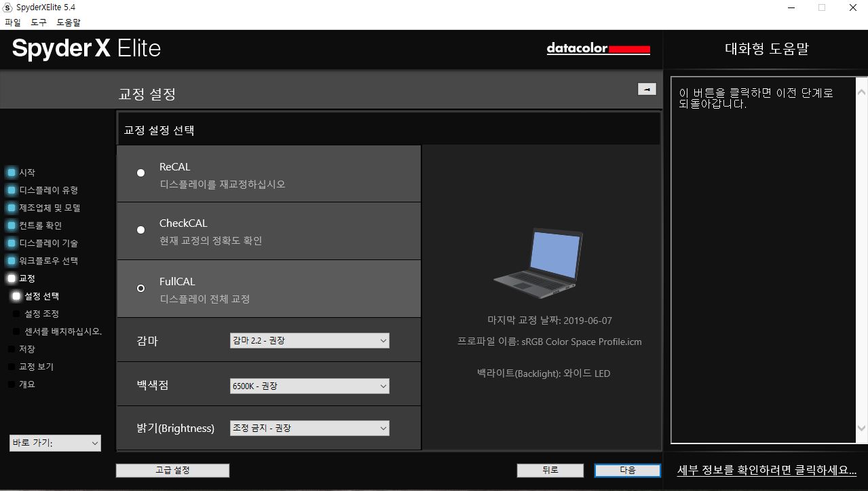Click the 교정 설정 선택 header

coord(159,130)
